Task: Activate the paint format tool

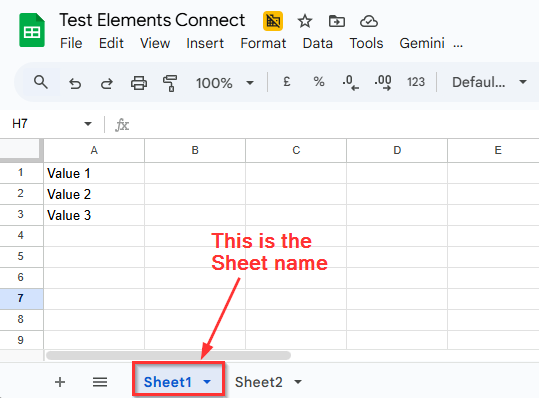Action: 170,83
